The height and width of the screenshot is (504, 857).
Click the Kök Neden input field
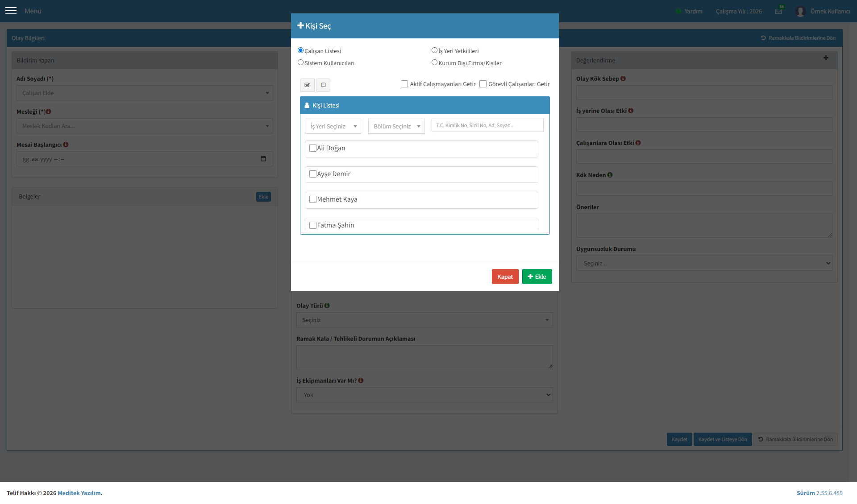click(x=704, y=189)
